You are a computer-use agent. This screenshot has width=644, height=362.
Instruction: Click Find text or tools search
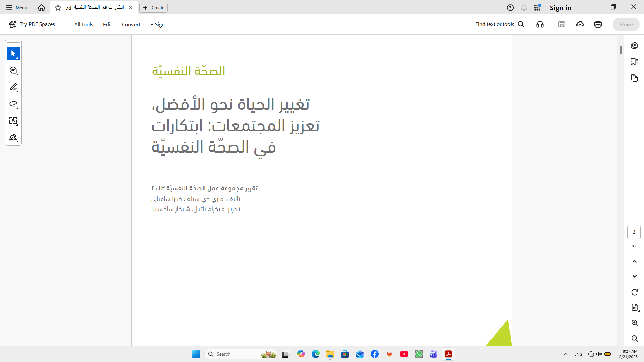tap(499, 24)
